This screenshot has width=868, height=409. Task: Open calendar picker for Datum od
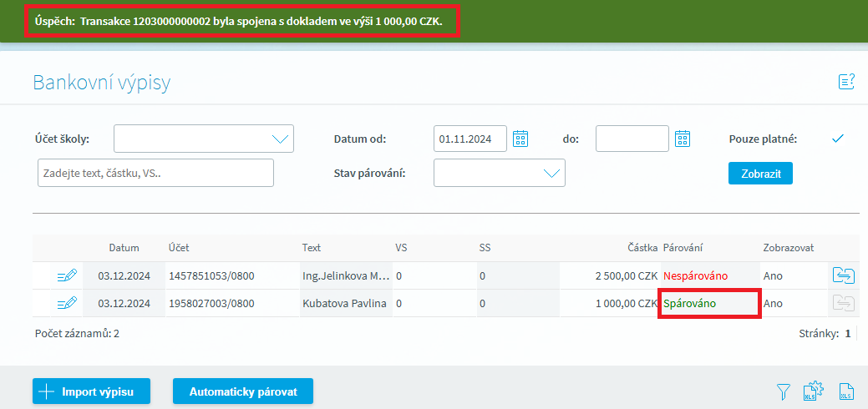520,139
